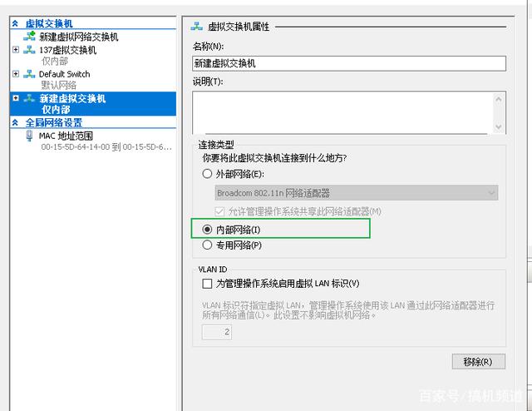Click the 仅内部 text under 137虚拟交换机
Viewport: 532px width, 411px height.
click(54, 61)
